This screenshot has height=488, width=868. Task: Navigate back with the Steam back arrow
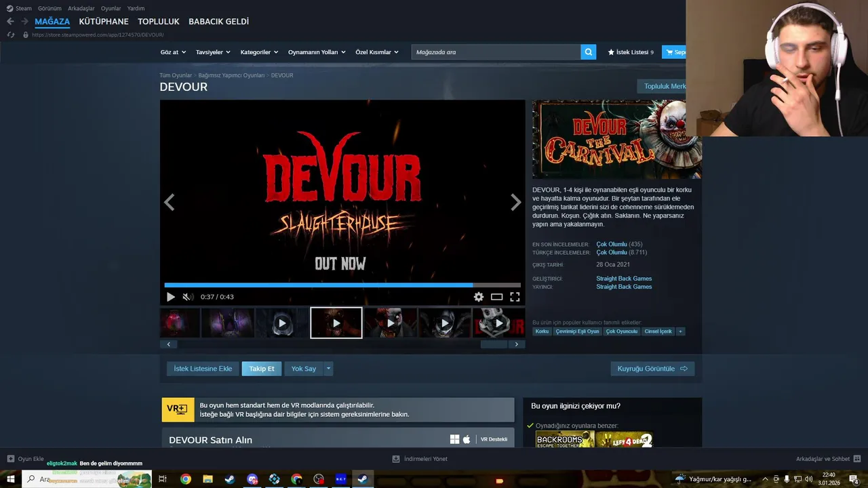[10, 22]
